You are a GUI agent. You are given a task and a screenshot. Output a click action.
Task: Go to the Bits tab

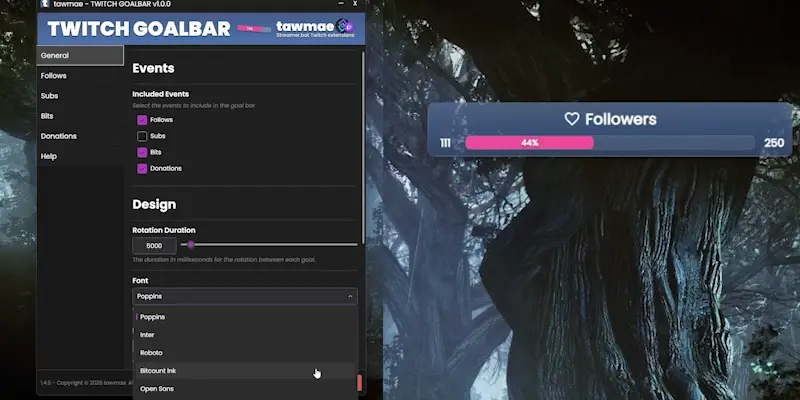coord(80,116)
